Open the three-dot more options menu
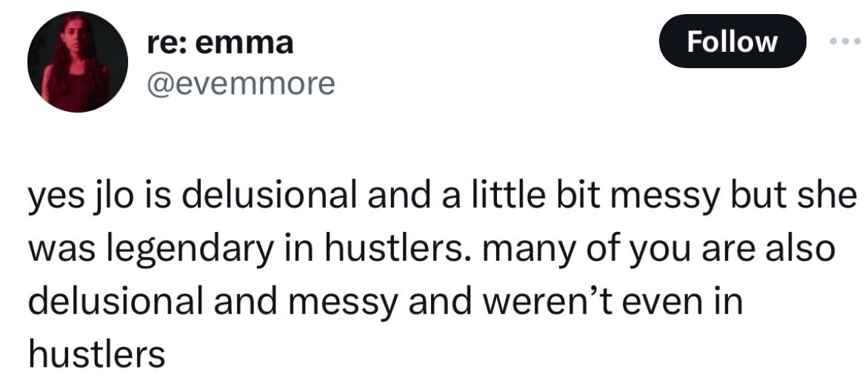The image size is (868, 392). click(846, 41)
